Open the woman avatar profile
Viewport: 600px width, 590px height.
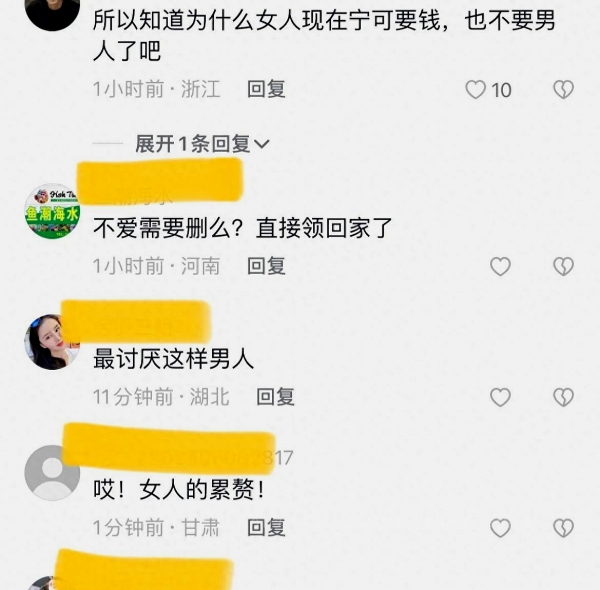52,342
